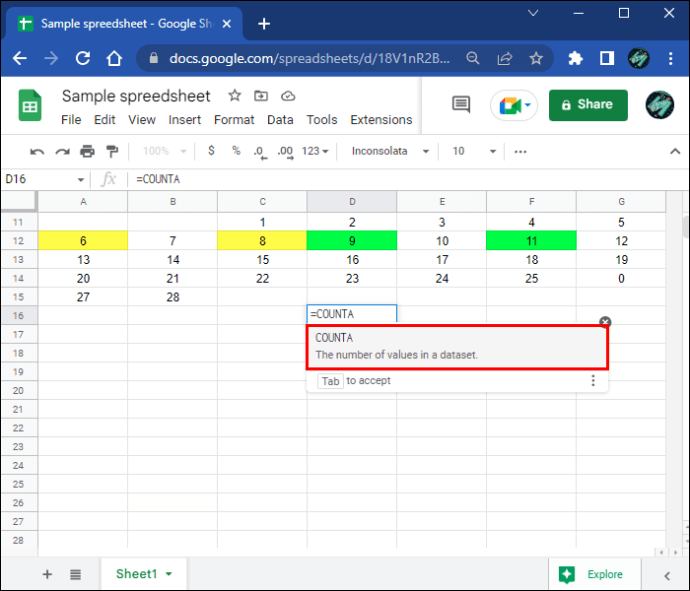This screenshot has height=591, width=690.
Task: Open Google Sheets home icon
Action: point(30,106)
